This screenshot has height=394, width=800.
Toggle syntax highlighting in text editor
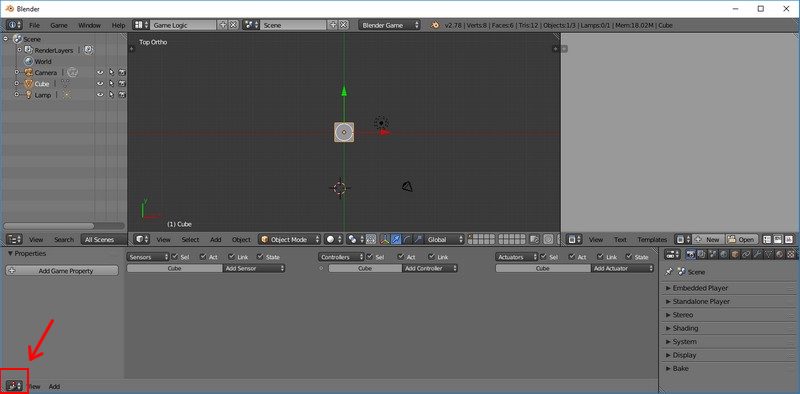point(789,239)
